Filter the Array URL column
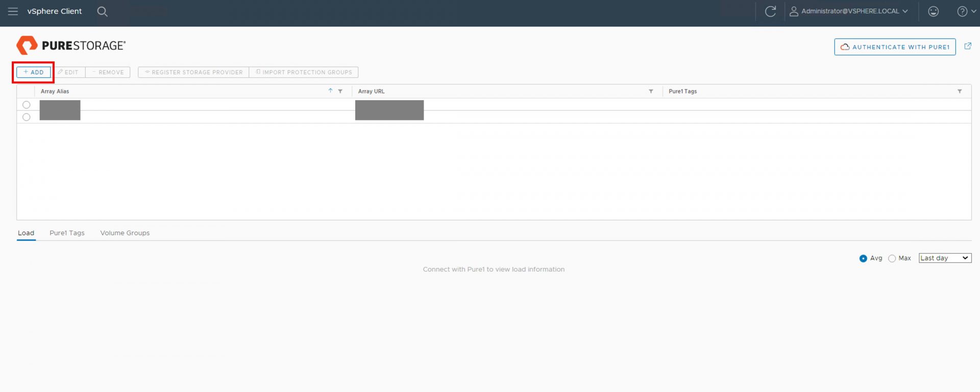Screen dimensions: 980x392 point(651,91)
